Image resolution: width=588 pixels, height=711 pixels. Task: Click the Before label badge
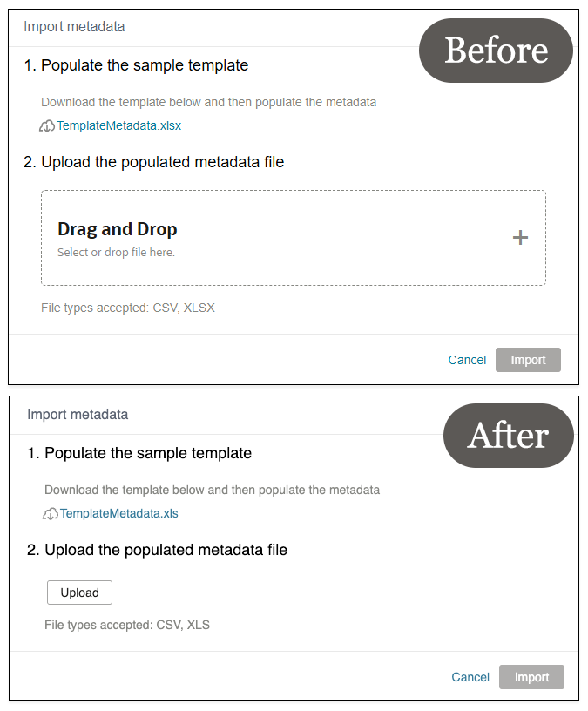496,51
